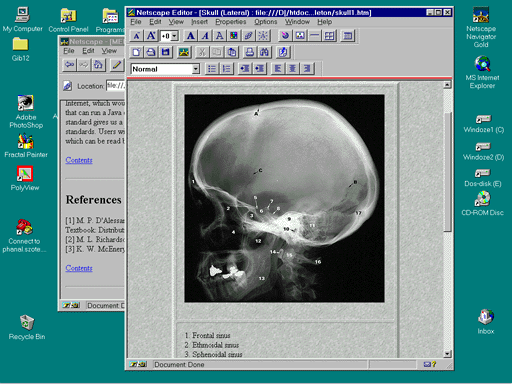The width and height of the screenshot is (512, 384).
Task: Toggle italic text style
Action: [205, 36]
